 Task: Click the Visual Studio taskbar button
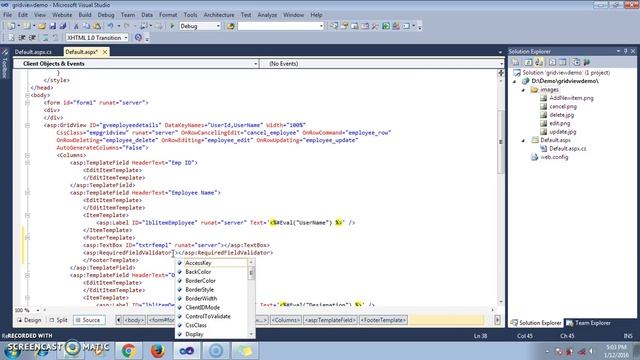tap(187, 351)
